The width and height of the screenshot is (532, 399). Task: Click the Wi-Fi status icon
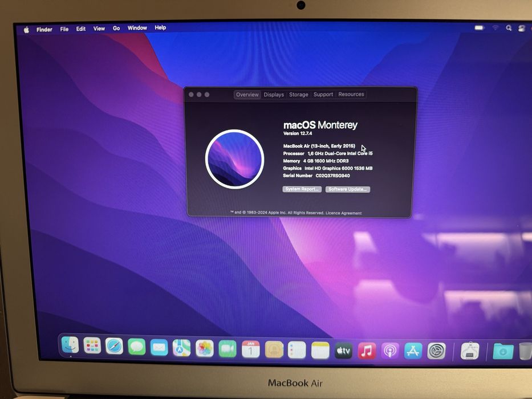click(496, 28)
